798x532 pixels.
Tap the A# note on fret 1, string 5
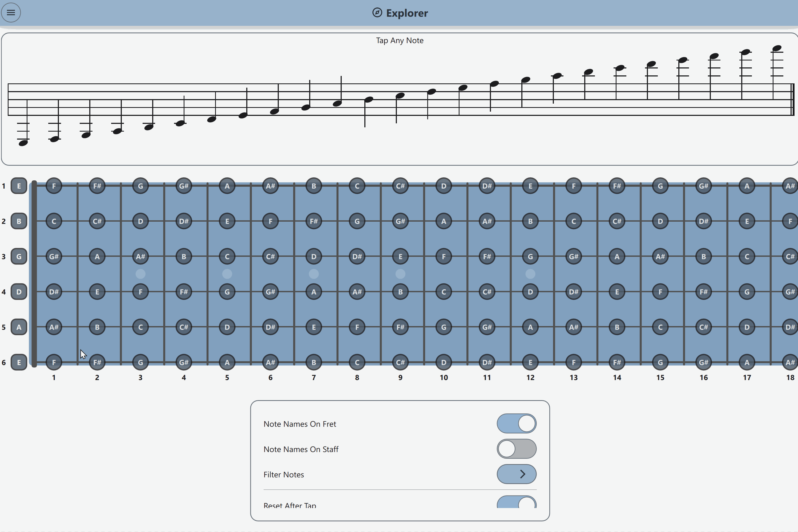54,327
